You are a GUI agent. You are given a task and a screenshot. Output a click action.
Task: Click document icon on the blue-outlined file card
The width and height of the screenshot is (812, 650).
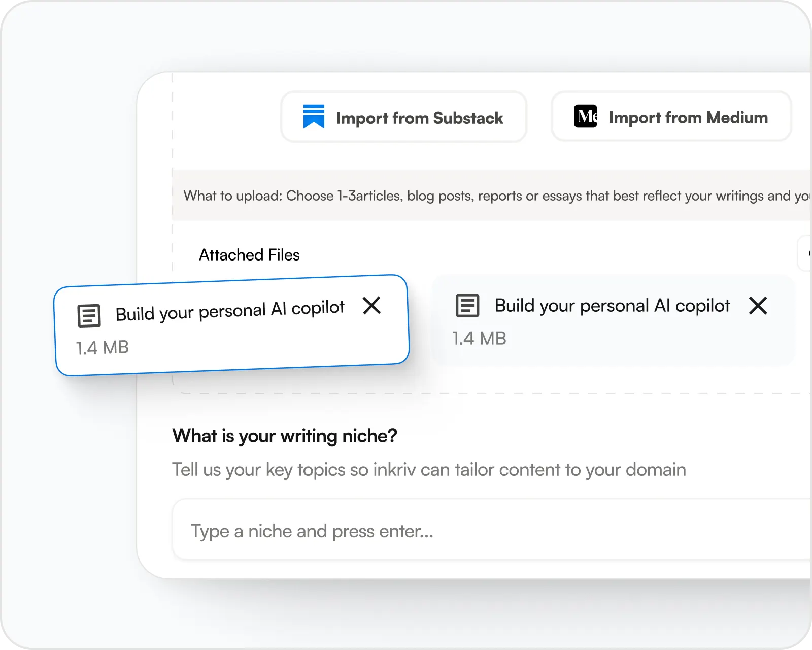[x=89, y=315]
